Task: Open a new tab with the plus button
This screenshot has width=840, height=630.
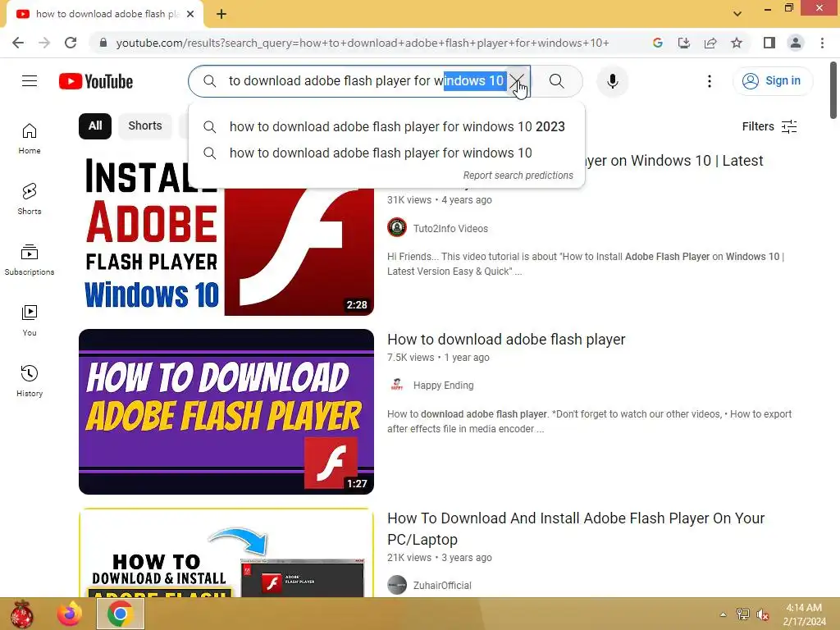Action: pos(221,15)
